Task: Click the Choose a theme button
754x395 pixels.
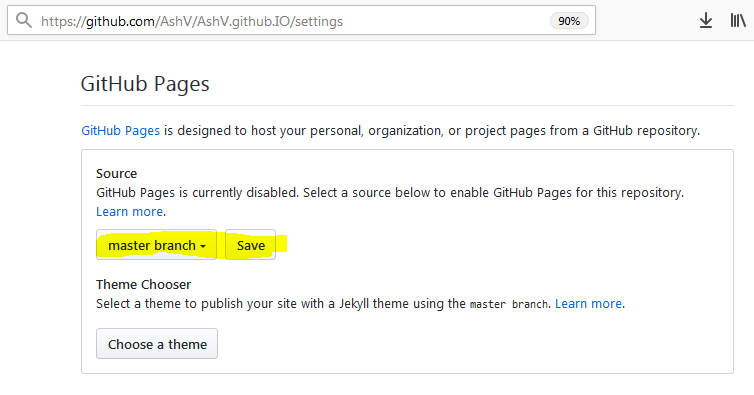Action: pyautogui.click(x=157, y=344)
